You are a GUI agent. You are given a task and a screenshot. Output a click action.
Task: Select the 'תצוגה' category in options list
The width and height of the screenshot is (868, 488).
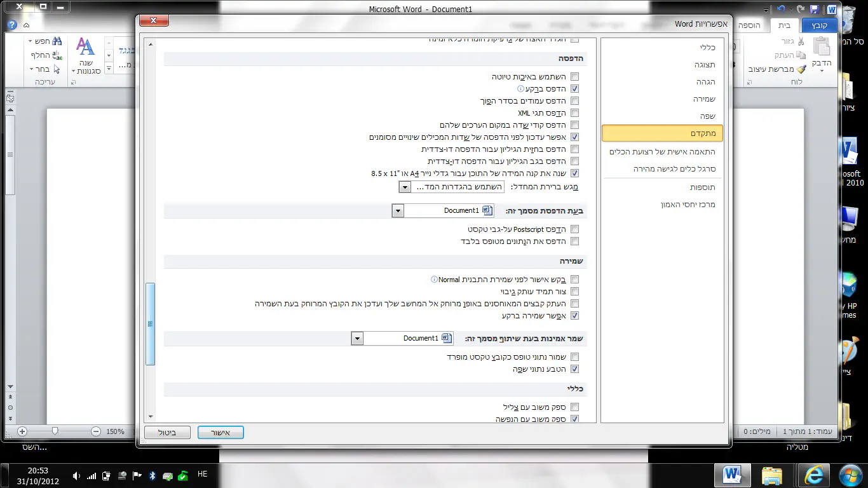(704, 65)
